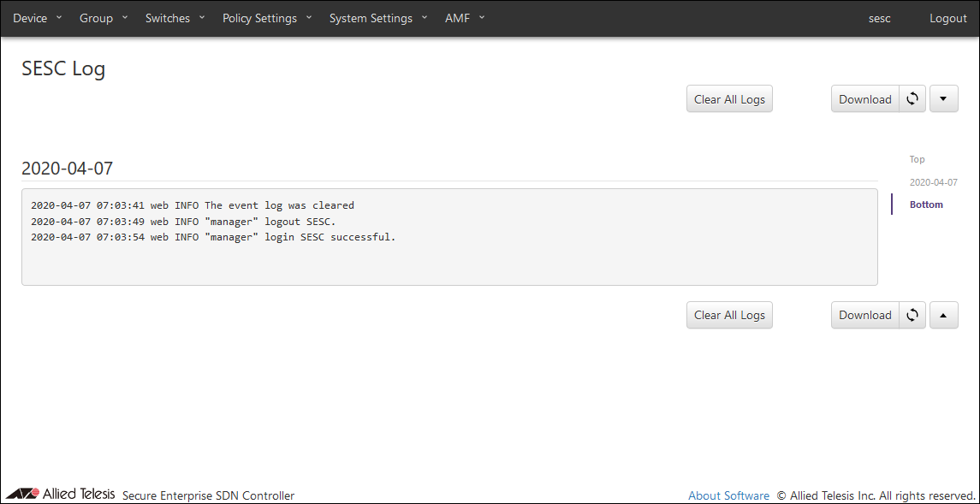Click the Allied Telesis logo

coord(60,494)
